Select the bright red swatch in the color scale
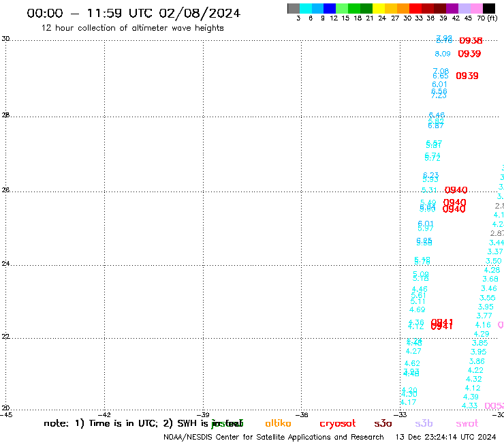The height and width of the screenshot is (443, 504). coord(415,8)
